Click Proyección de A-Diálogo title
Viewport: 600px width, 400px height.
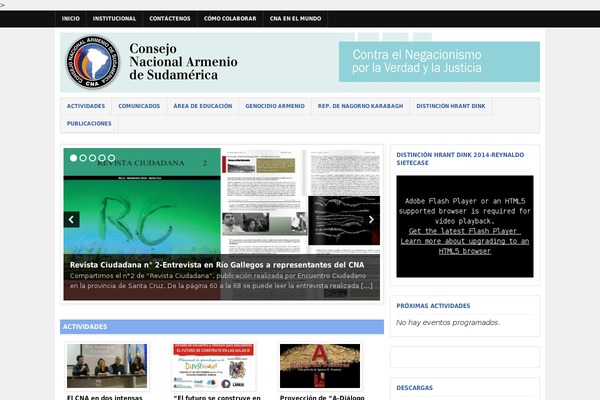pyautogui.click(x=322, y=397)
